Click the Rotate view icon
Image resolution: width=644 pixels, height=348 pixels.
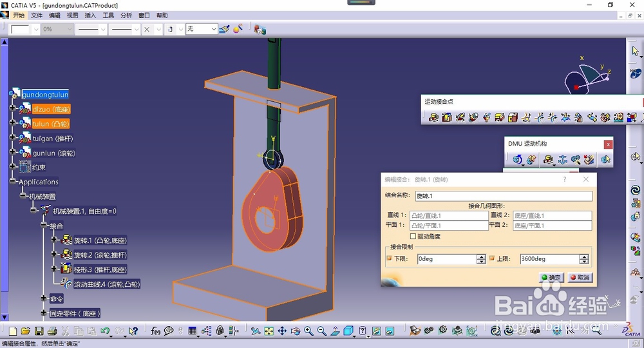(x=296, y=331)
